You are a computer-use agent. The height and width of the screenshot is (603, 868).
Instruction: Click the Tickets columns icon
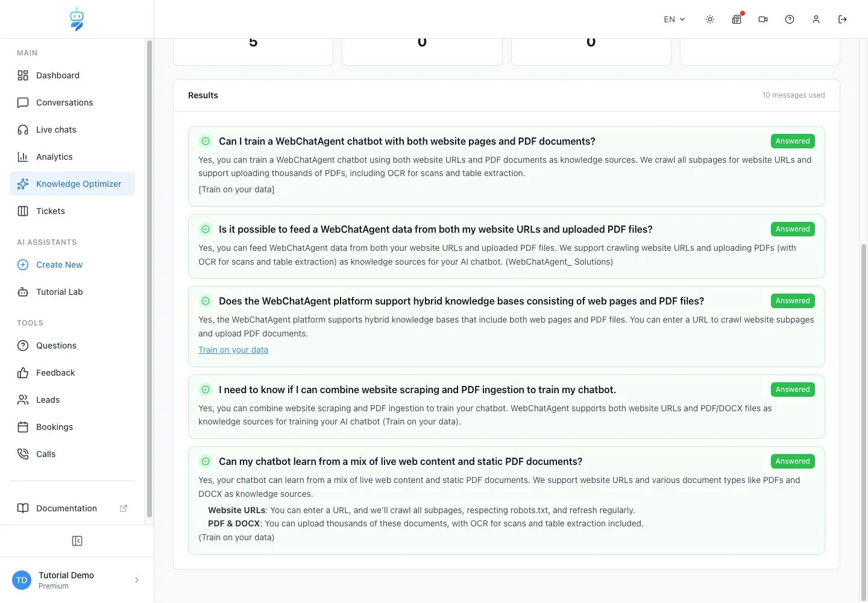click(23, 211)
